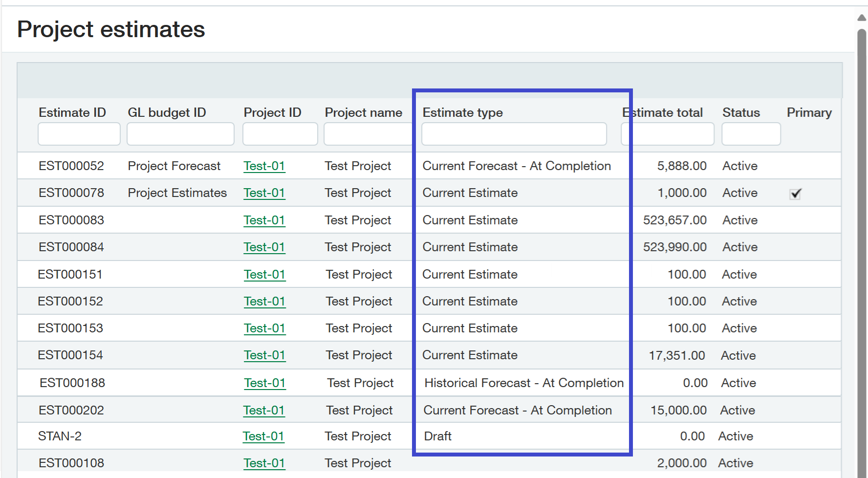Image resolution: width=868 pixels, height=478 pixels.
Task: Click Current Forecast type in EST000202 row
Action: (518, 411)
